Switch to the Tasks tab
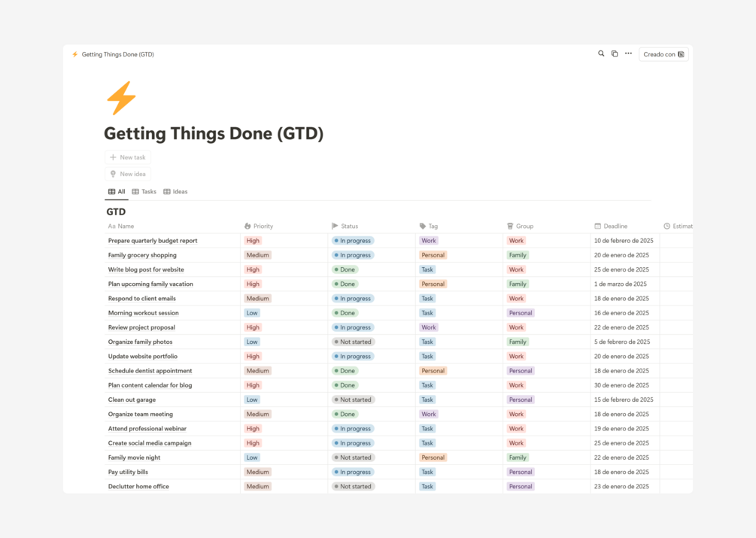Image resolution: width=756 pixels, height=538 pixels. [144, 192]
